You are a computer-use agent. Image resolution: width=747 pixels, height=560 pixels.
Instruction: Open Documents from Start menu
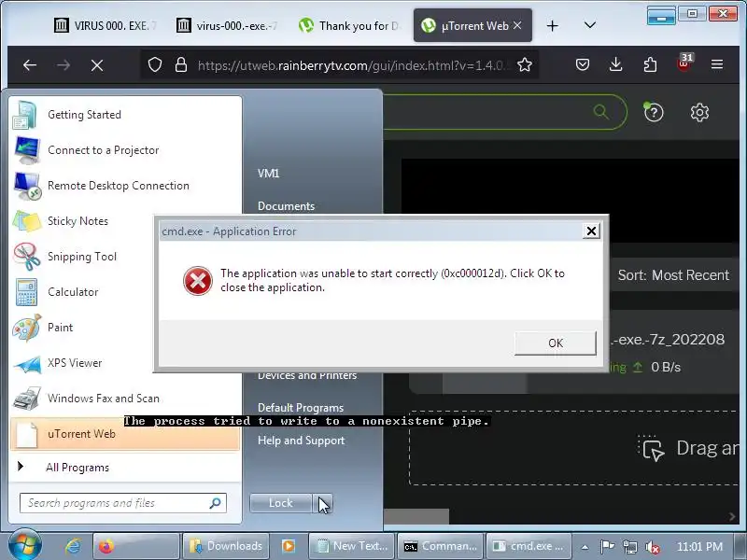pos(286,206)
